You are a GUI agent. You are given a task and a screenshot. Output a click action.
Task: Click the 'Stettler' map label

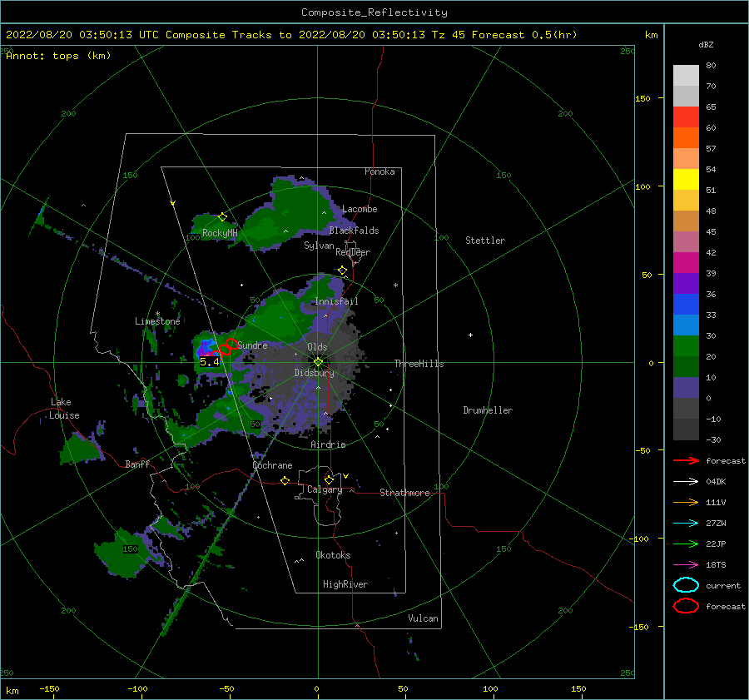(x=485, y=241)
